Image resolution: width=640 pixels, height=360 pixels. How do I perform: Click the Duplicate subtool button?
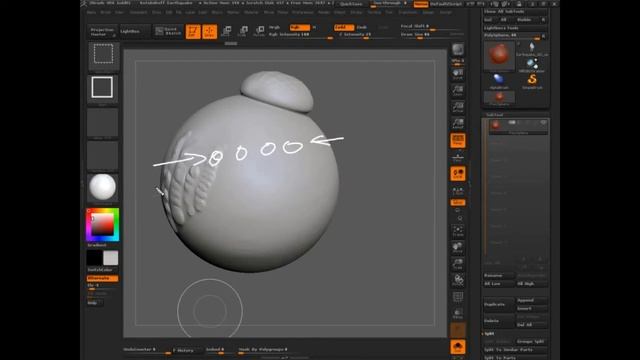[499, 304]
